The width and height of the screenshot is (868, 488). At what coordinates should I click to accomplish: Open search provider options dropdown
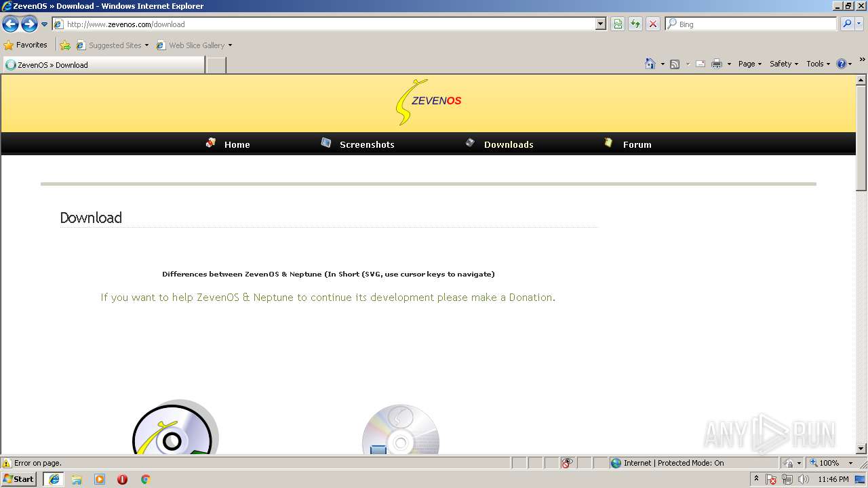(x=859, y=24)
